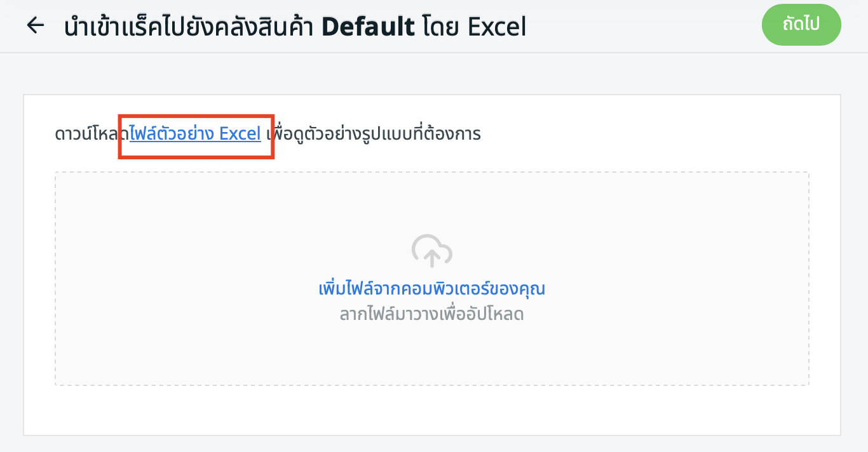Open the ไฟล์ตัวอย่าง Excel sample link
This screenshot has width=868, height=452.
(x=195, y=134)
